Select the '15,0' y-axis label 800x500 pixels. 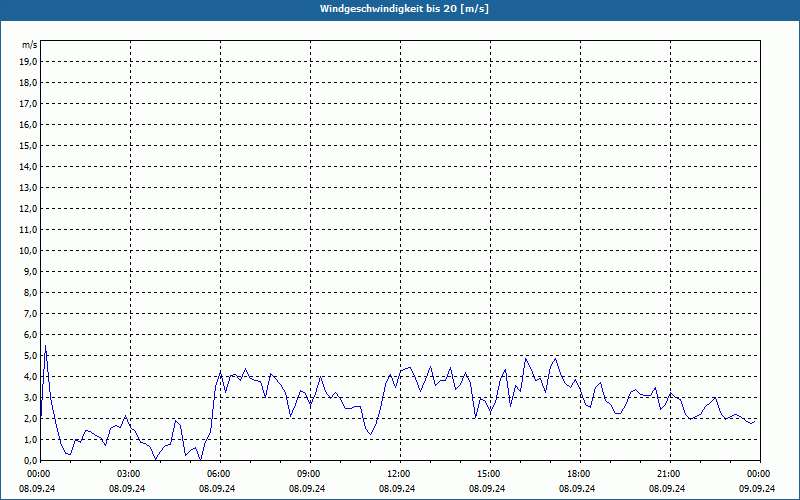pyautogui.click(x=28, y=145)
